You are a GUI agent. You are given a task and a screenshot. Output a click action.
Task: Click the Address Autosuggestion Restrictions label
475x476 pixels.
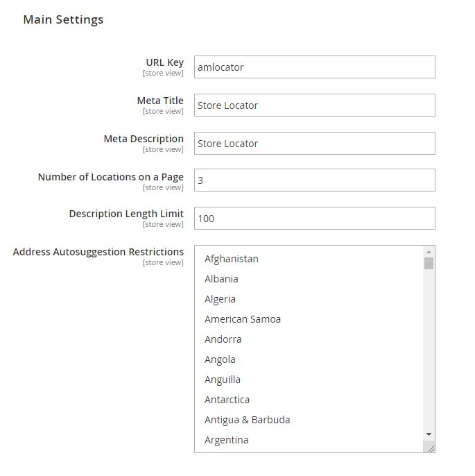coord(98,252)
